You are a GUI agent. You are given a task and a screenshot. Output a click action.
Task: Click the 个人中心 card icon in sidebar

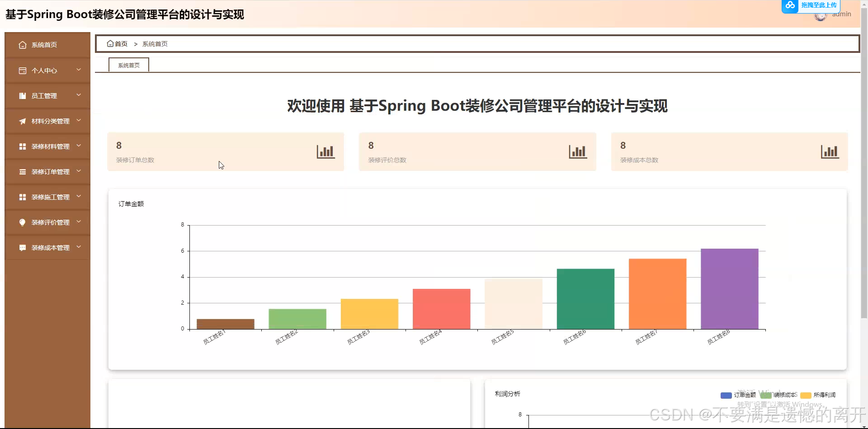point(23,71)
